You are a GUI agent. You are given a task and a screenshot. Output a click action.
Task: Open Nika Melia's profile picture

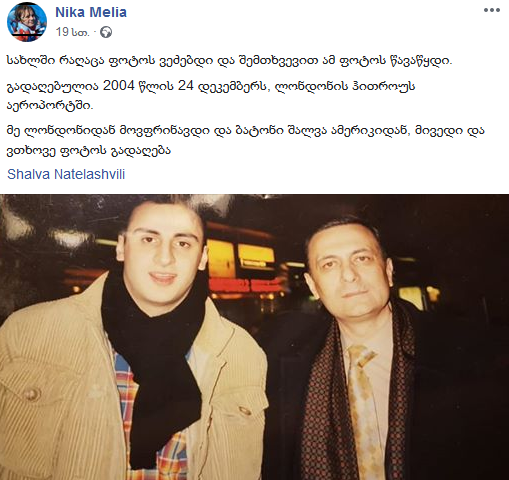pos(27,22)
